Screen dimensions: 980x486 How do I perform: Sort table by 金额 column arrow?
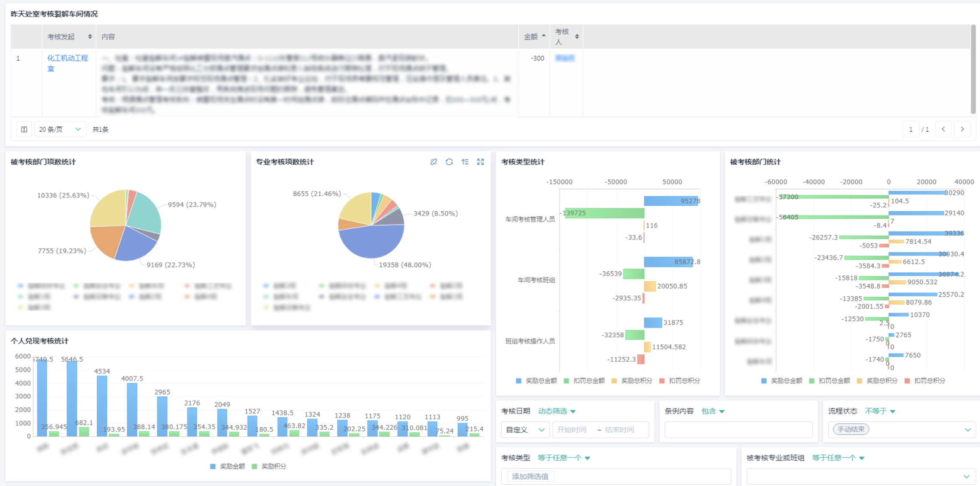(544, 36)
